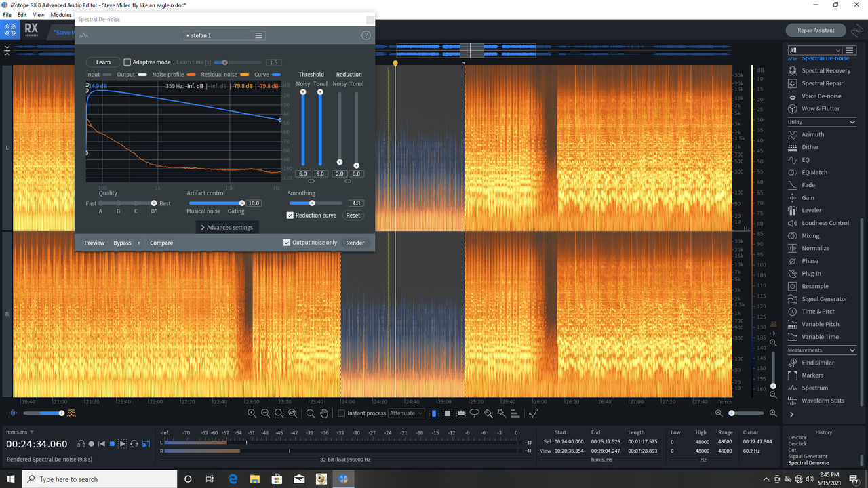Adjust the Smoothing slider
The image size is (868, 488).
tap(316, 203)
